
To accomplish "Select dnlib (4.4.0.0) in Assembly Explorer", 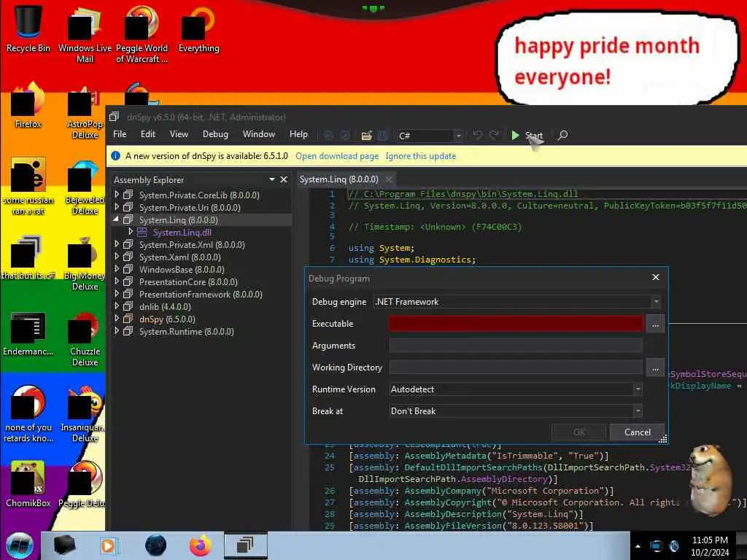I will pyautogui.click(x=165, y=306).
